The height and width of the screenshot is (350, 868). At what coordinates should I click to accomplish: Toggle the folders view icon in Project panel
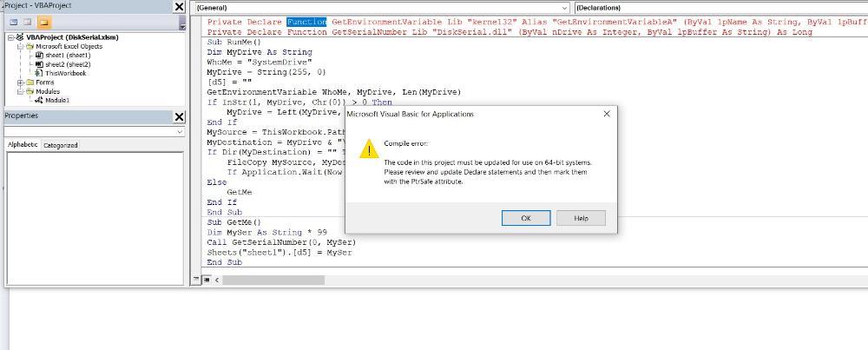coord(44,23)
